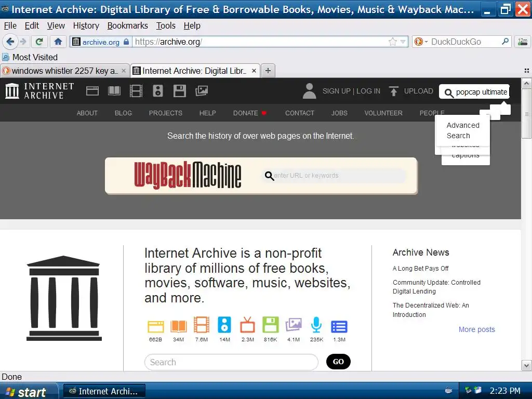Expand the URL bar history dropdown arrow
532x399 pixels.
click(403, 42)
